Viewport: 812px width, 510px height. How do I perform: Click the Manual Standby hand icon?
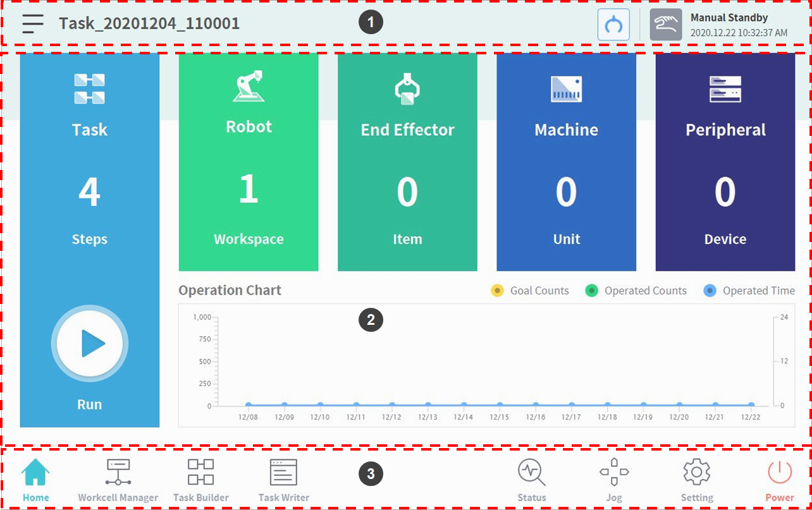point(665,25)
